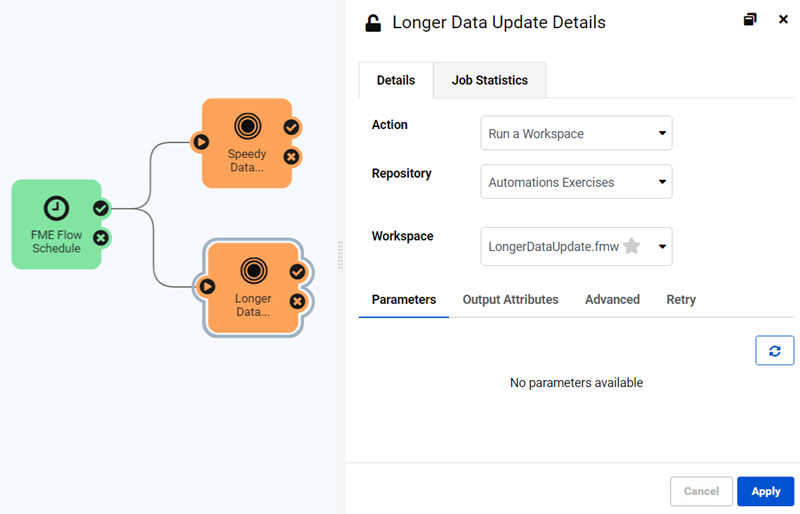Go to the Retry tab

tap(681, 300)
